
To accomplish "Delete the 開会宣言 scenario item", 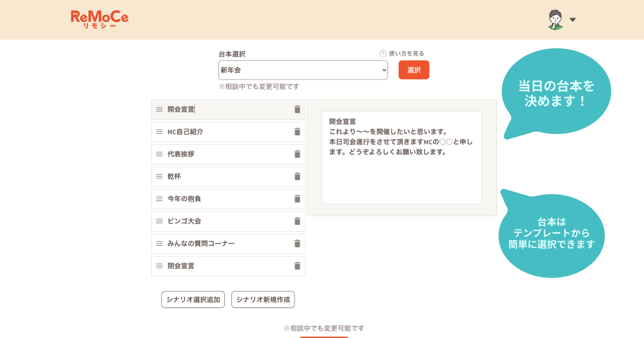I will click(x=297, y=109).
